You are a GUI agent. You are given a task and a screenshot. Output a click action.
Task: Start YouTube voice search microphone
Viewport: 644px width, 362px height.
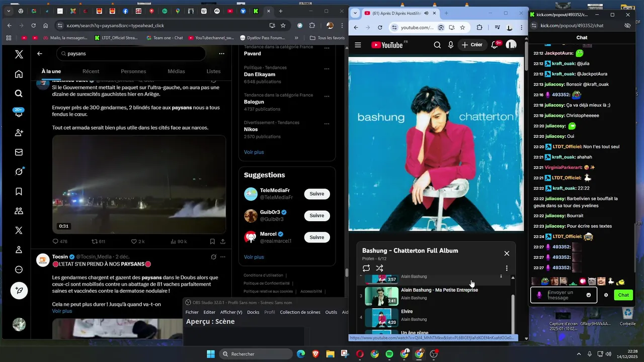click(451, 45)
